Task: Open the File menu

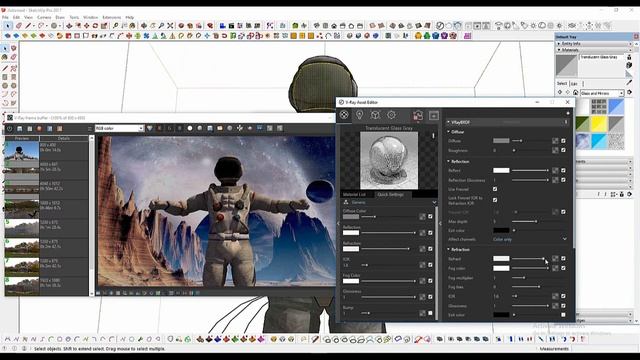Action: point(5,18)
